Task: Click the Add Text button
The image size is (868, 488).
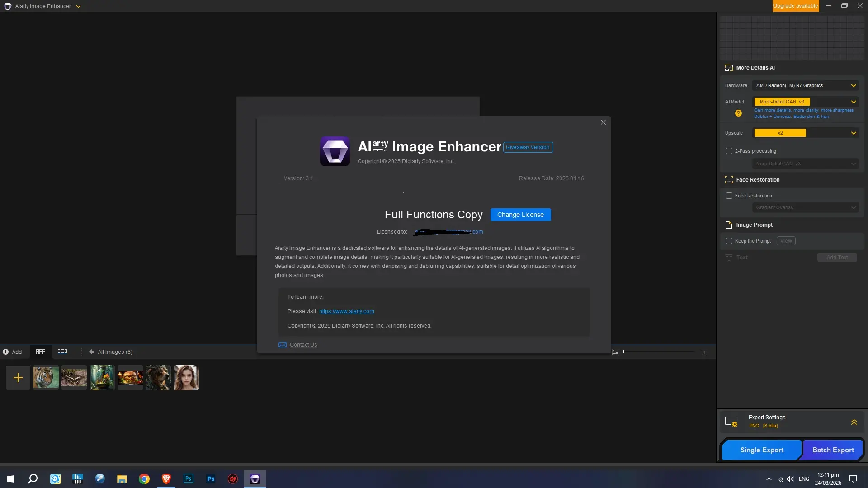Action: point(837,258)
